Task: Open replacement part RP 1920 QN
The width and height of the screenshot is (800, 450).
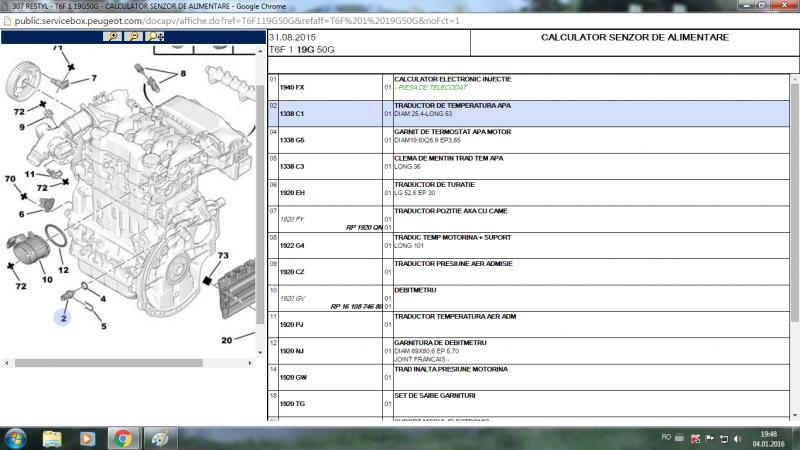Action: point(364,228)
